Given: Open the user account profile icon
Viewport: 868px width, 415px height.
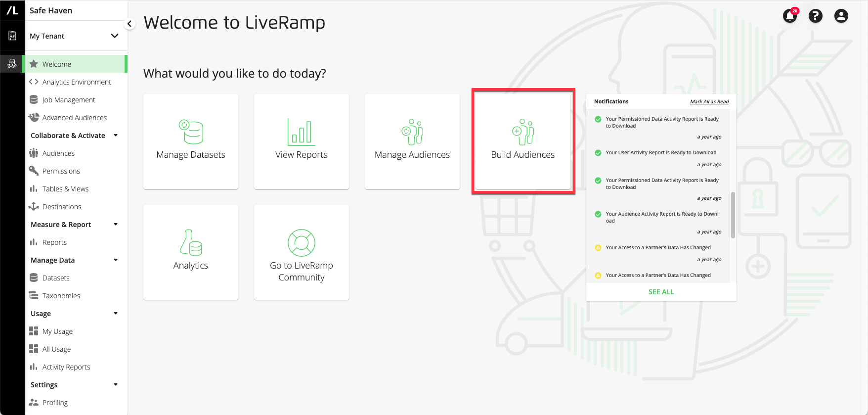Looking at the screenshot, I should (841, 16).
